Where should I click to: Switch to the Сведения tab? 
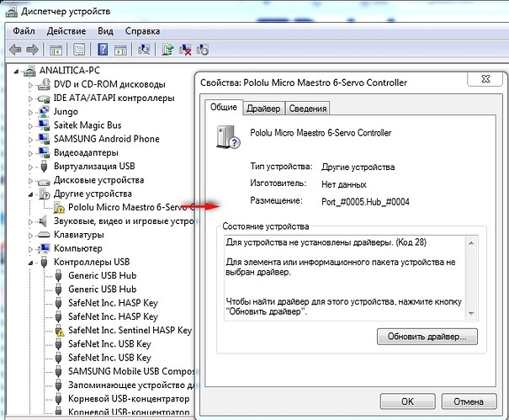coord(307,108)
